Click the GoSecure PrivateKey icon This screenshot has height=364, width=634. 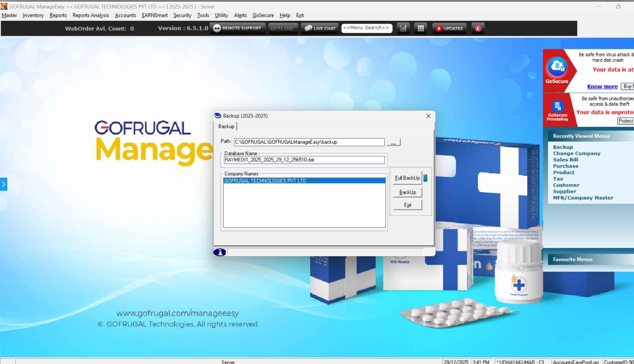pos(557,106)
